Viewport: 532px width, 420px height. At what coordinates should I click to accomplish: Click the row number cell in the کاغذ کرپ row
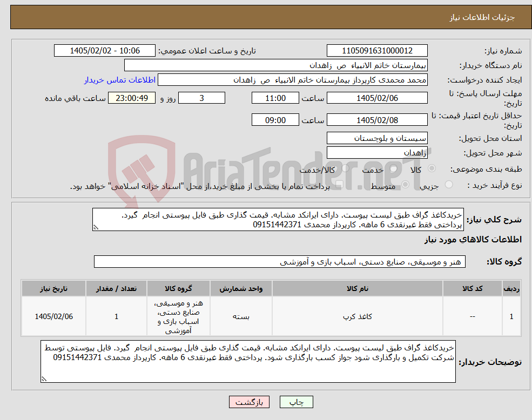[x=511, y=316]
